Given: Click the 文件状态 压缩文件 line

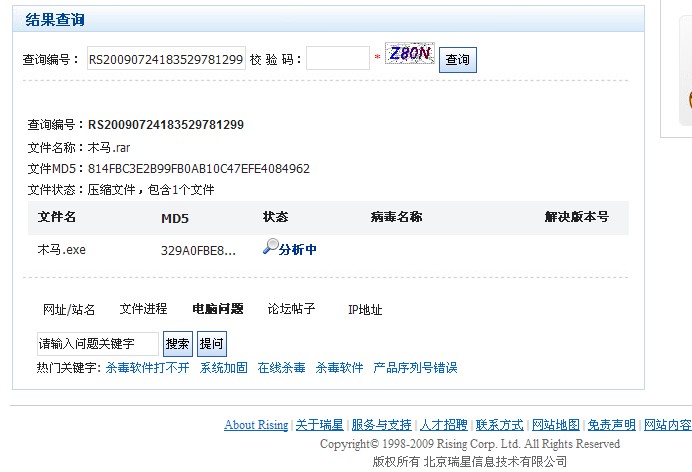Looking at the screenshot, I should [x=121, y=190].
